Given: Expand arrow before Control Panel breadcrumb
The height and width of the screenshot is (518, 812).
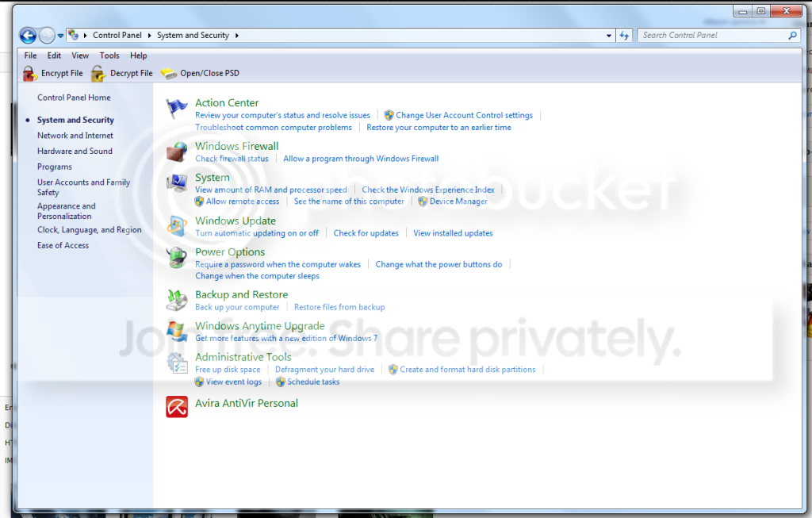Looking at the screenshot, I should coord(85,35).
